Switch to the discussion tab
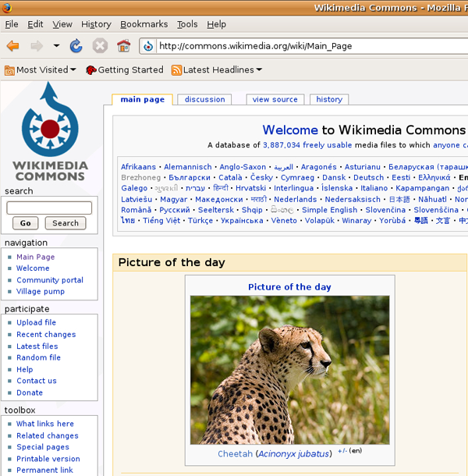 [x=204, y=100]
